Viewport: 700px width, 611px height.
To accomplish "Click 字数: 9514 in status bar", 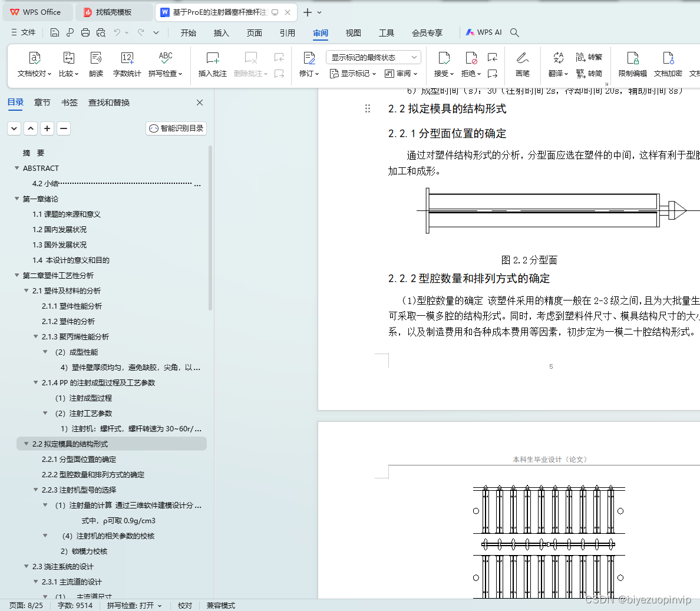I will pyautogui.click(x=75, y=606).
